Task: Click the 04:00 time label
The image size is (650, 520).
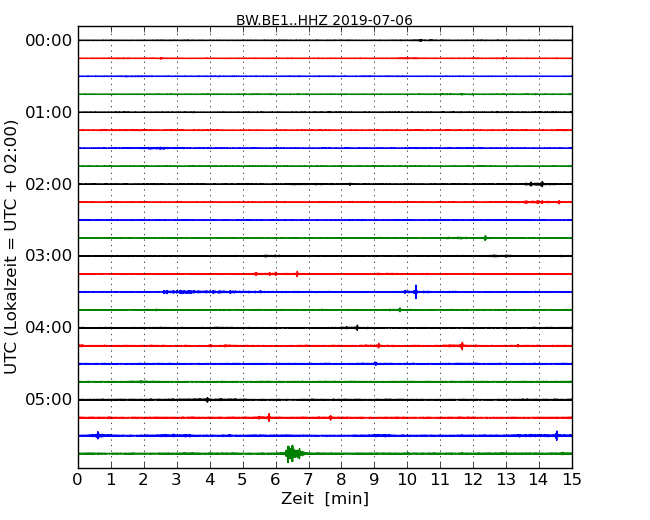Action: click(x=49, y=328)
